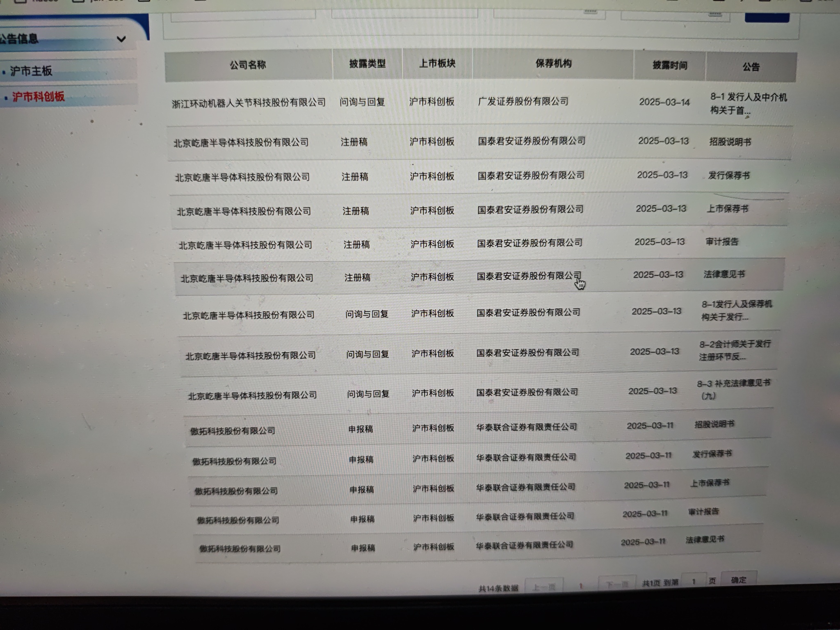Open 傲拓科技 发行保荐书 announcement
This screenshot has width=840, height=630.
[712, 454]
